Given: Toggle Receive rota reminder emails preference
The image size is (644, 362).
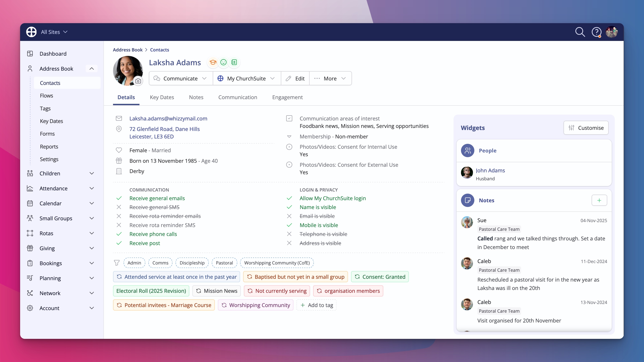Looking at the screenshot, I should pos(165,216).
